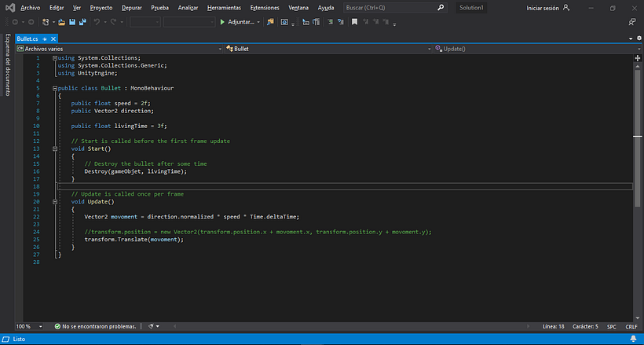644x345 pixels.
Task: Click the camera-style icon after find in files
Action: (284, 22)
